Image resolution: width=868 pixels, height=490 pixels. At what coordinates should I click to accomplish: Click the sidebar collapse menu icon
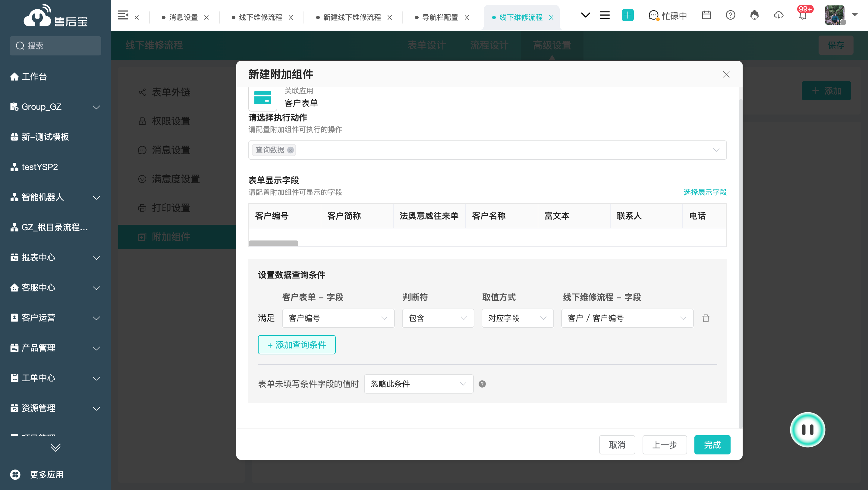pyautogui.click(x=123, y=15)
